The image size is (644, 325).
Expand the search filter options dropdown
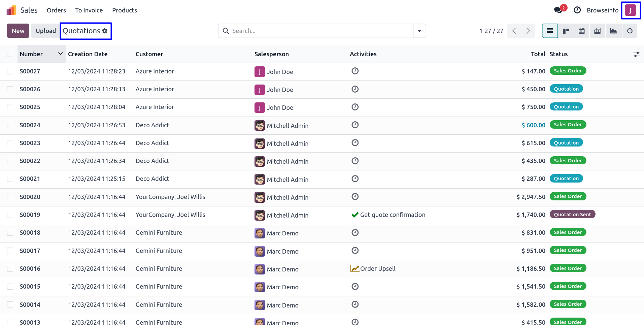[x=419, y=31]
